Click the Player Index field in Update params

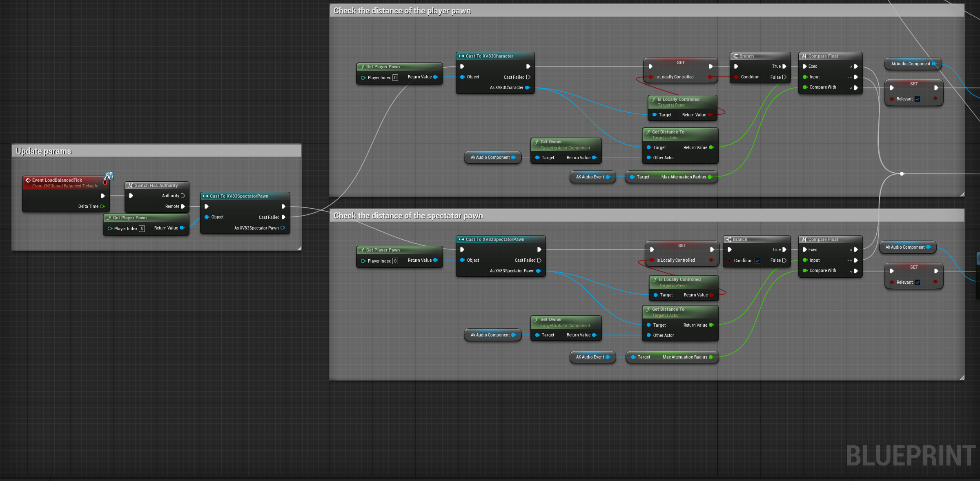(142, 229)
